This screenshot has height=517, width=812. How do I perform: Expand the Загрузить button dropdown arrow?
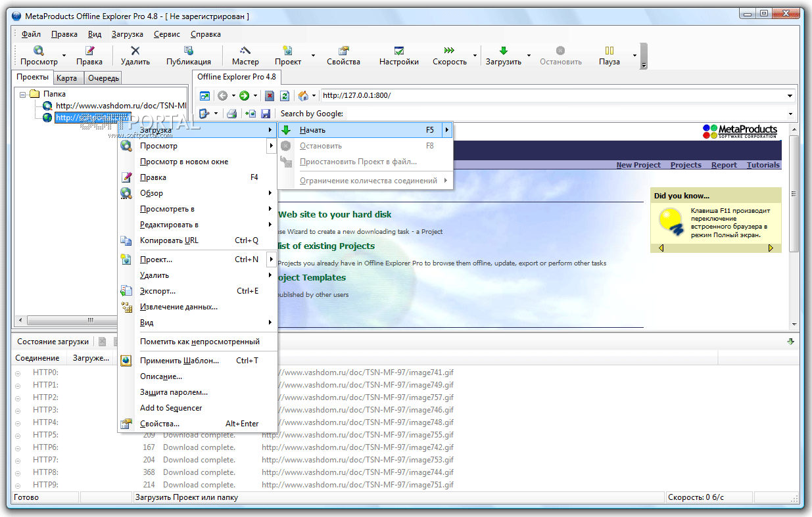tap(529, 56)
